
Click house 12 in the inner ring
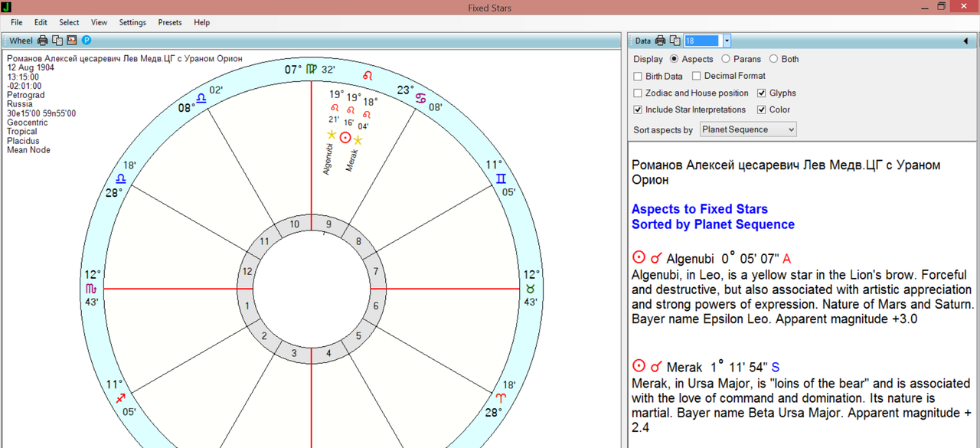[x=247, y=272]
